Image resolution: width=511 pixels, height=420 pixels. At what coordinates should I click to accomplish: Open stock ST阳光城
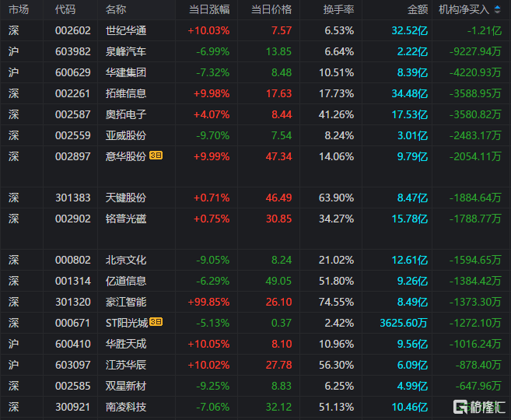(127, 323)
